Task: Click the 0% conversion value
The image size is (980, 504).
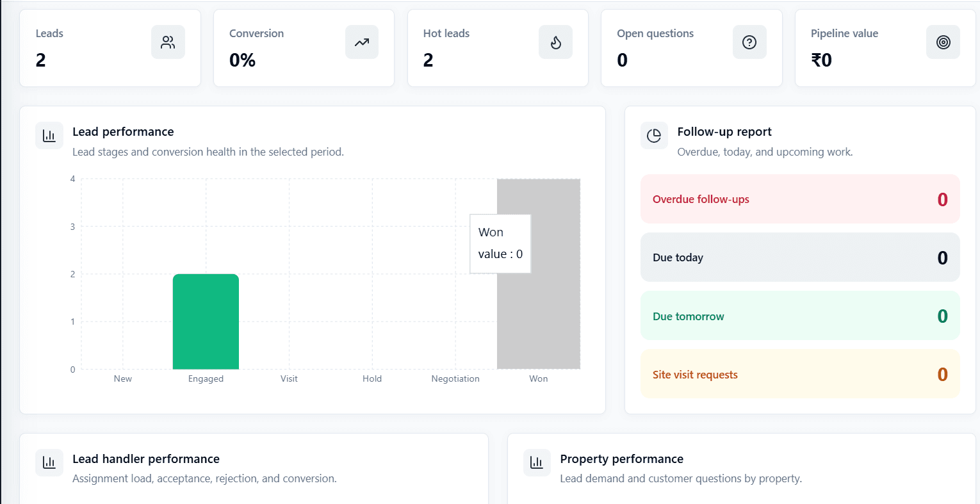Action: pos(242,60)
